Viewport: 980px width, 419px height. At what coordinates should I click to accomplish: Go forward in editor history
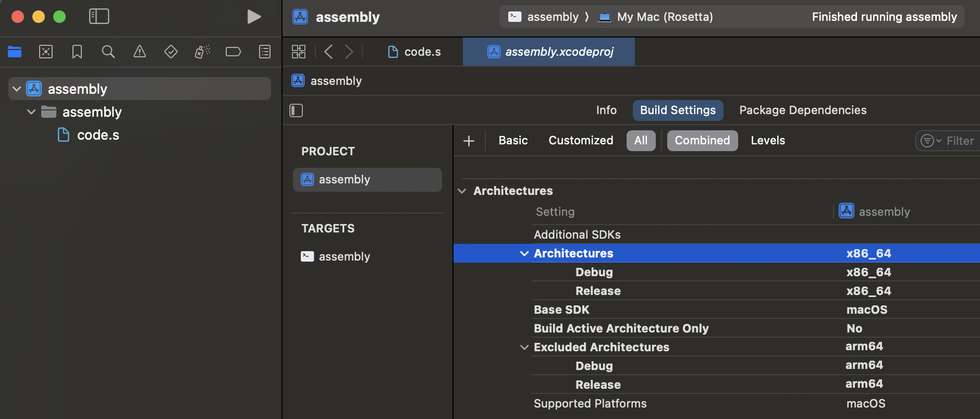click(x=349, y=52)
